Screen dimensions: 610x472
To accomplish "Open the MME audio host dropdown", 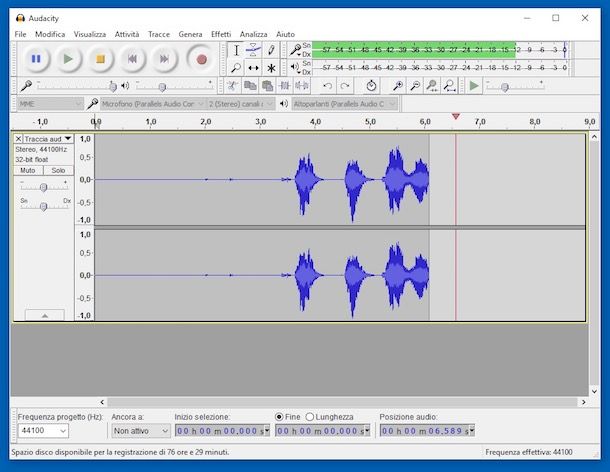I will (x=50, y=104).
